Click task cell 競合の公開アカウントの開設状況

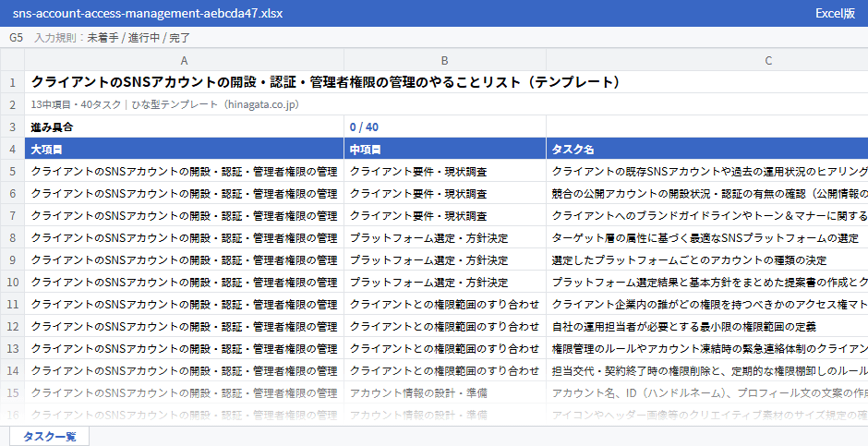[x=707, y=193]
